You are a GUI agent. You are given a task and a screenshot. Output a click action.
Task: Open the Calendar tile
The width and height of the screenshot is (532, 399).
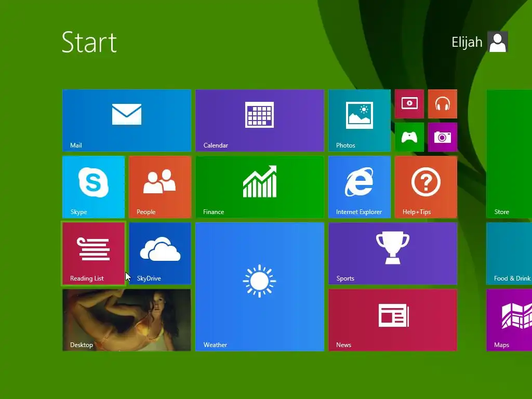pyautogui.click(x=260, y=121)
